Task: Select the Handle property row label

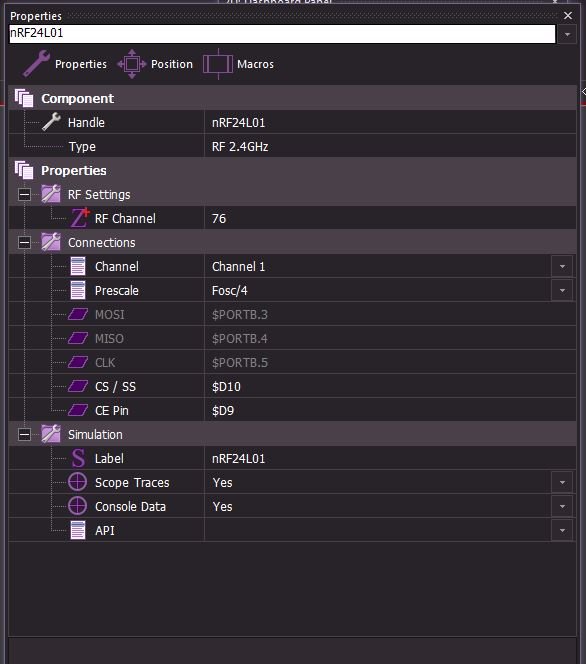Action: 86,122
